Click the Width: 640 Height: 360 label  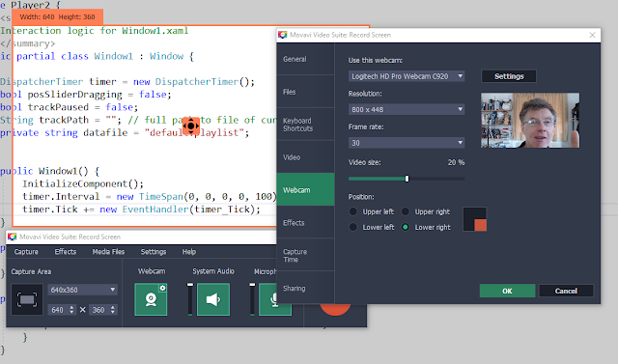pyautogui.click(x=58, y=17)
